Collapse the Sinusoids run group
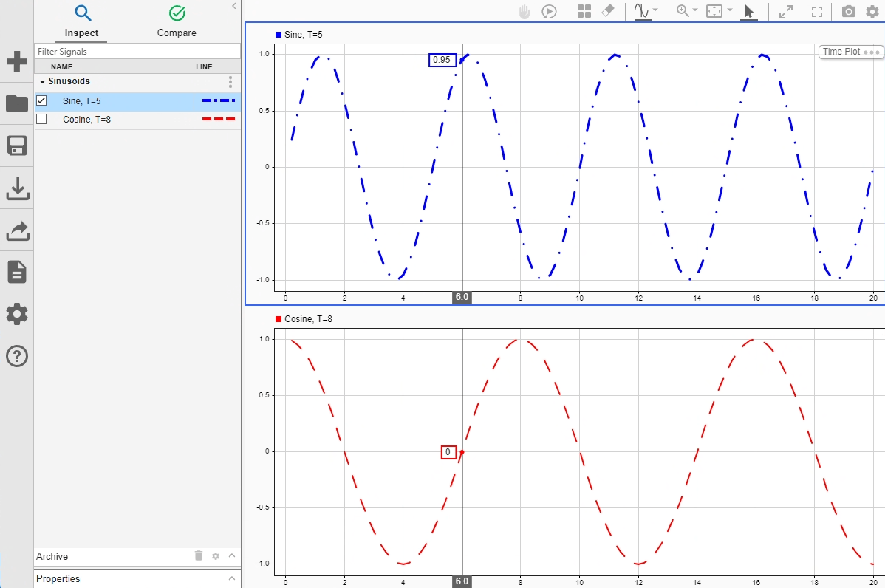885x588 pixels. tap(42, 82)
